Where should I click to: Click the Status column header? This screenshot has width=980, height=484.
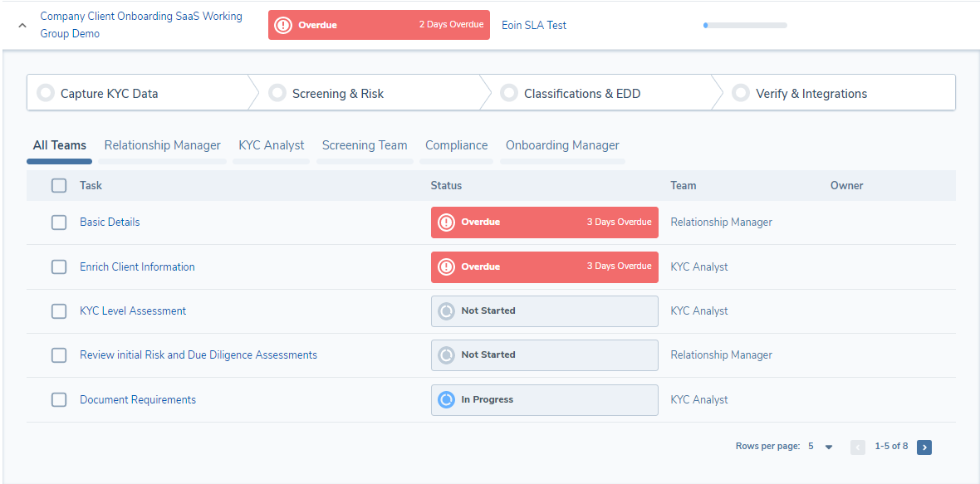tap(446, 186)
